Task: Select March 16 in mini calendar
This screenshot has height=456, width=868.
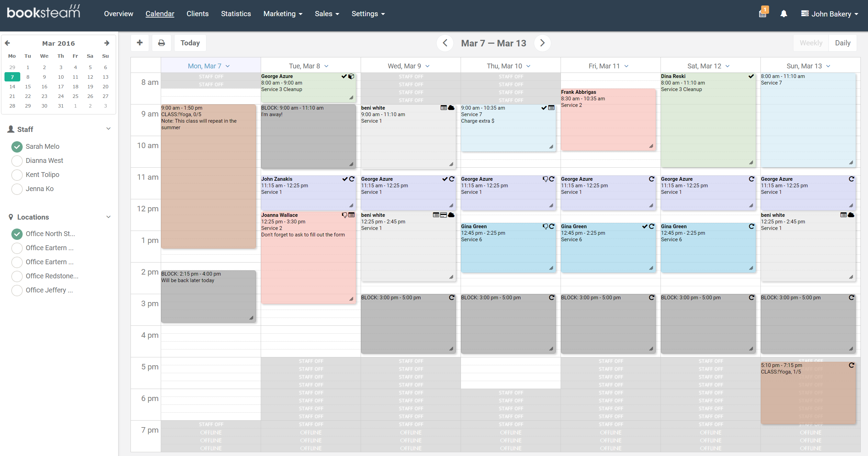Action: [x=44, y=87]
